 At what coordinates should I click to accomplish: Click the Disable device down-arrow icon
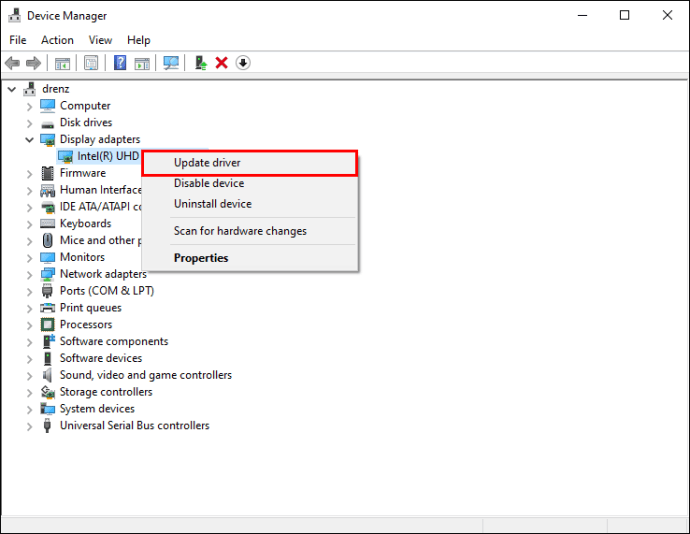tap(243, 63)
